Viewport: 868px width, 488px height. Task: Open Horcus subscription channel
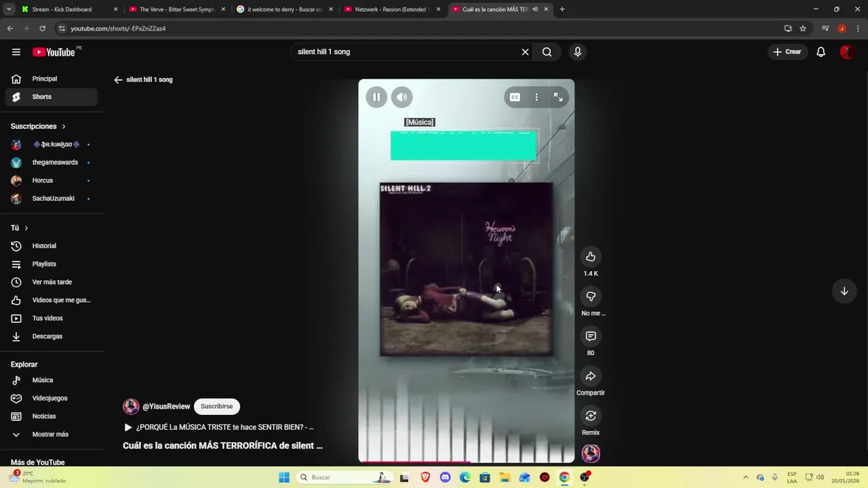click(52, 180)
